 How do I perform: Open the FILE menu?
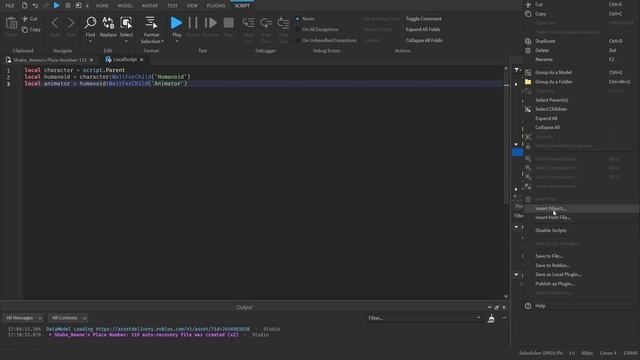click(x=10, y=6)
